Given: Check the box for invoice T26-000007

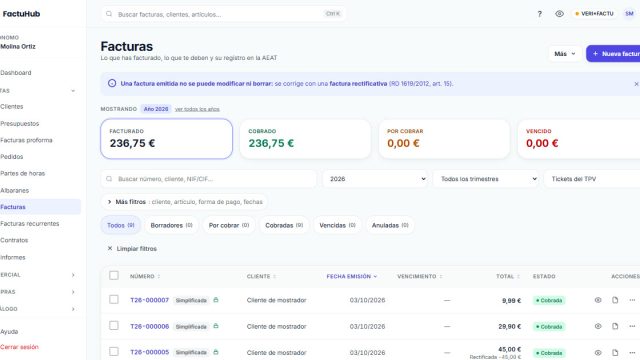Looking at the screenshot, I should 114,300.
